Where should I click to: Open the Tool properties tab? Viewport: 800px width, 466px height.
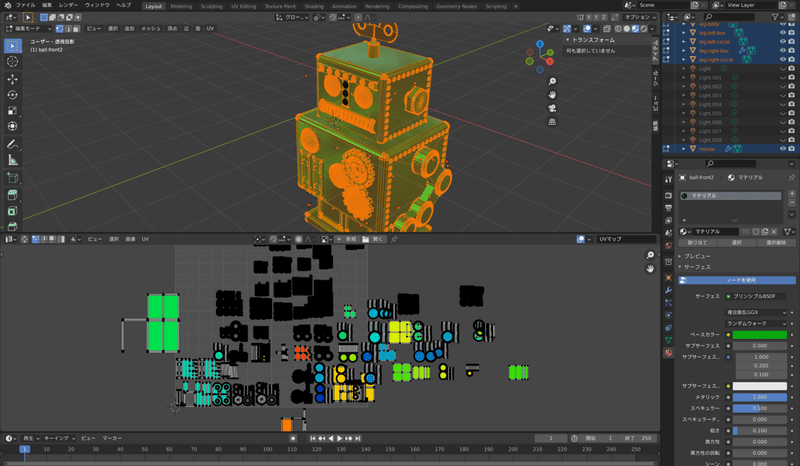668,179
